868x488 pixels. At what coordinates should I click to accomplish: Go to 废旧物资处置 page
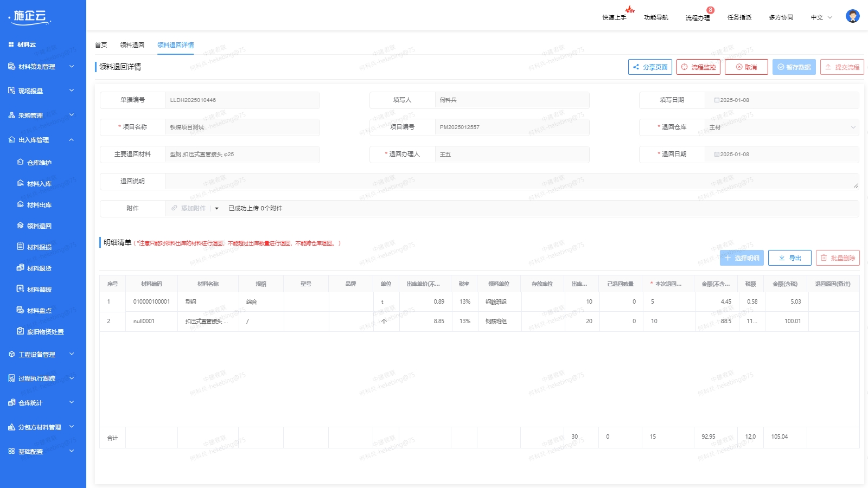point(45,332)
